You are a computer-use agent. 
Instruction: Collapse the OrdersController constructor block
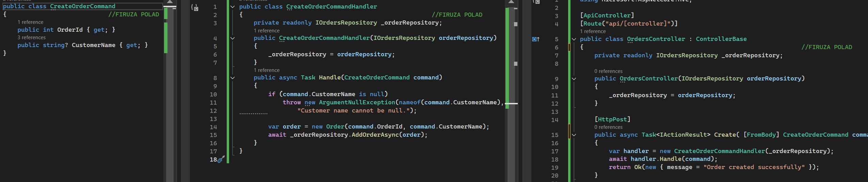(x=574, y=79)
